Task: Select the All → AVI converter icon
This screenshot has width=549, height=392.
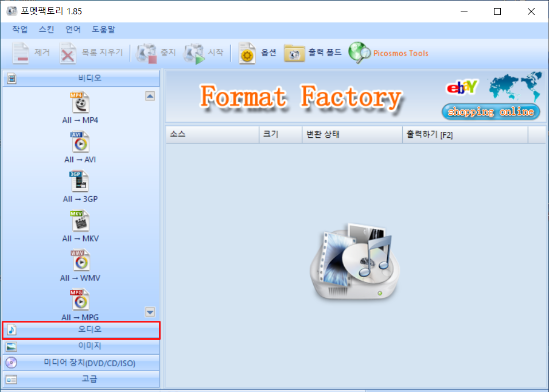Action: 80,142
